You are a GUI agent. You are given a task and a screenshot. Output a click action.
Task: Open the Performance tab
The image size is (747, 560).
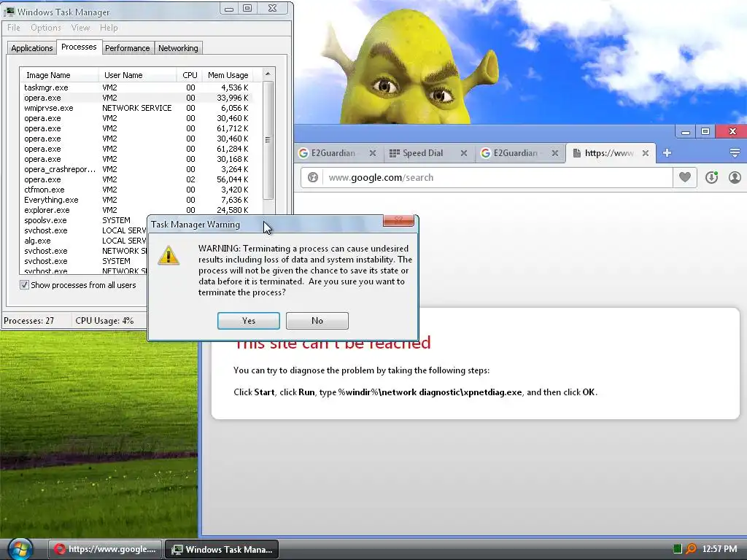[127, 48]
